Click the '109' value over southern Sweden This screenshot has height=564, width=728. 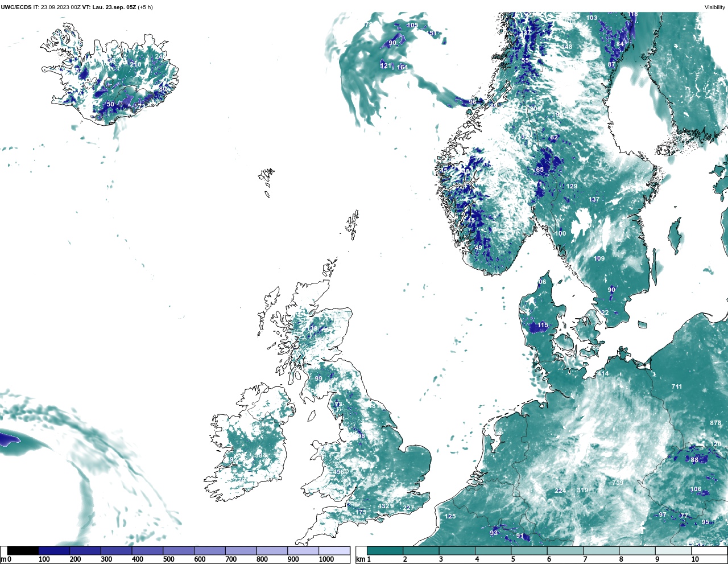[599, 259]
